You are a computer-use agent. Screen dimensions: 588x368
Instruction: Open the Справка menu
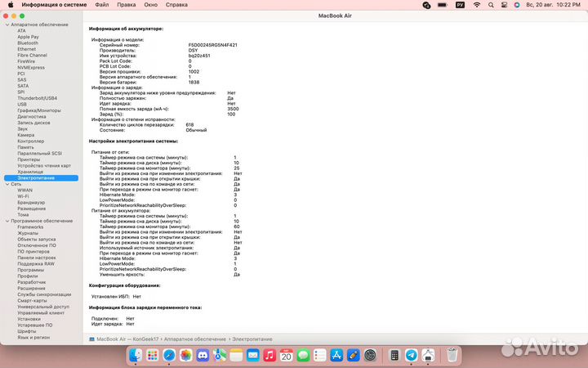[176, 5]
